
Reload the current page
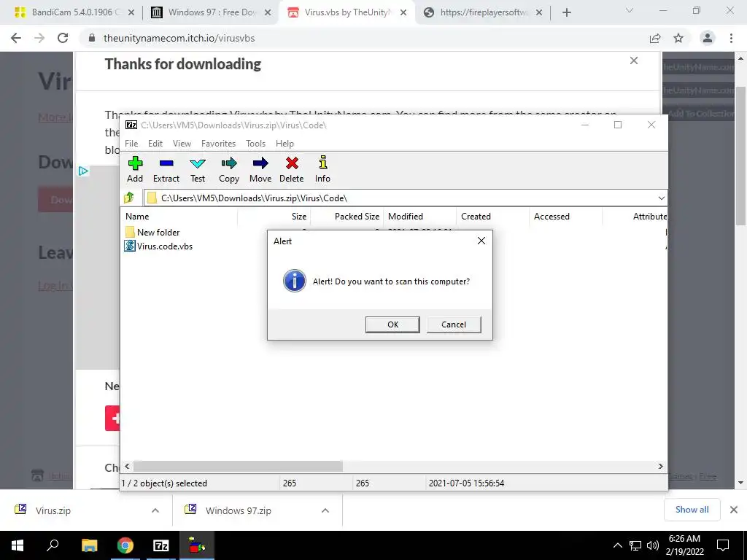point(63,38)
